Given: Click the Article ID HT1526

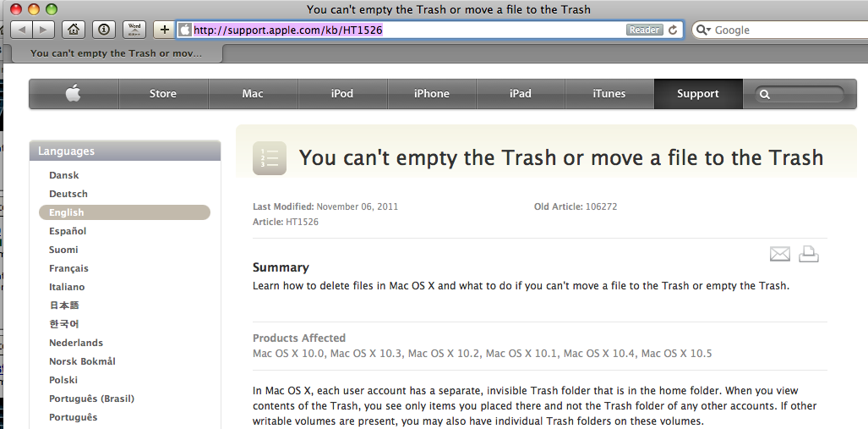Looking at the screenshot, I should click(x=303, y=223).
